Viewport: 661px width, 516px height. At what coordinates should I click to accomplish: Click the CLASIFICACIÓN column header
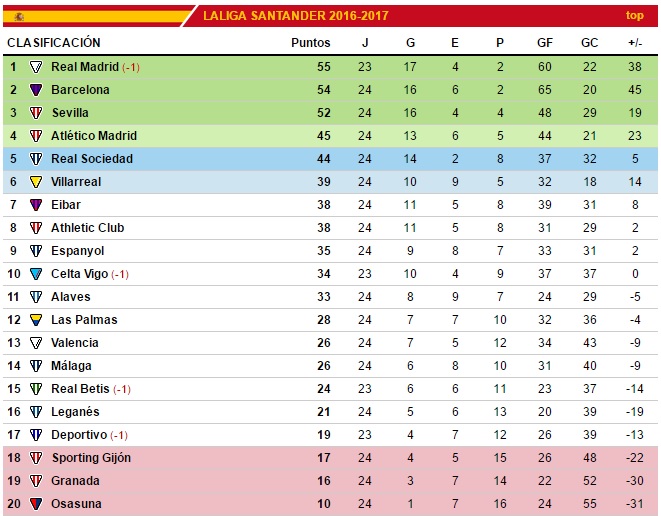tap(54, 43)
